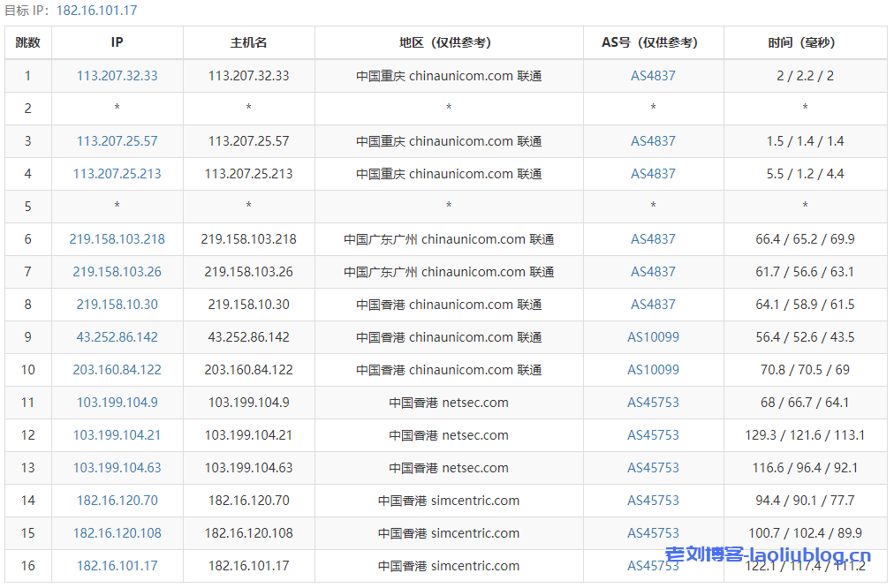Open the target IP 182.16.101.17 link at top
This screenshot has height=588, width=894.
96,11
